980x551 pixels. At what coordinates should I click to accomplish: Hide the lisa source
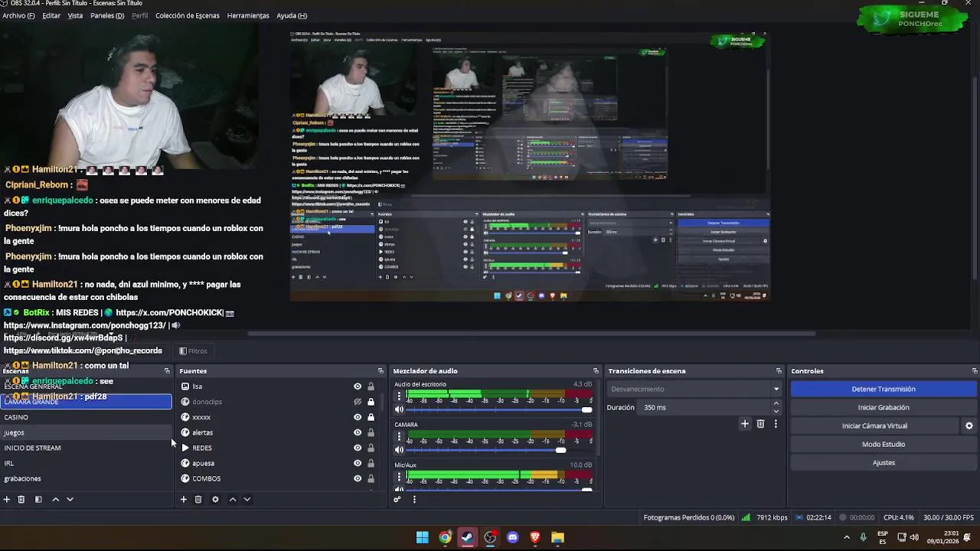click(x=357, y=386)
